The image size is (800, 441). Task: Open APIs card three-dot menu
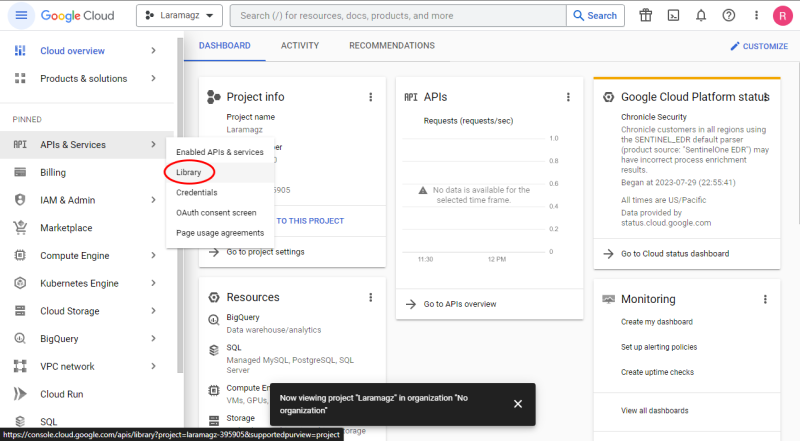[x=568, y=97]
